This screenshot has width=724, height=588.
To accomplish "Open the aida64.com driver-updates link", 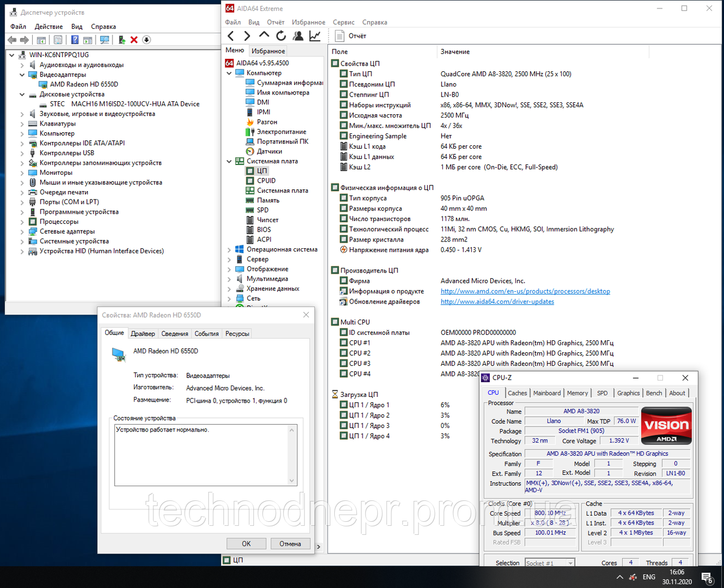I will (497, 302).
